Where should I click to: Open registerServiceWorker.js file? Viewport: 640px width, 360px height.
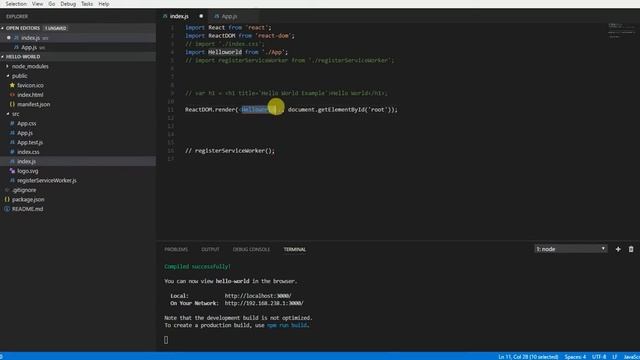point(47,180)
